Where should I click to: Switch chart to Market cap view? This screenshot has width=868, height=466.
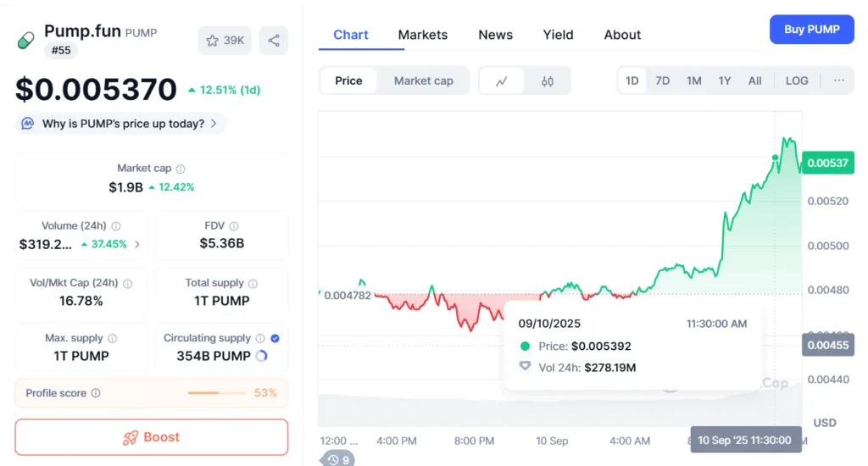[x=424, y=80]
